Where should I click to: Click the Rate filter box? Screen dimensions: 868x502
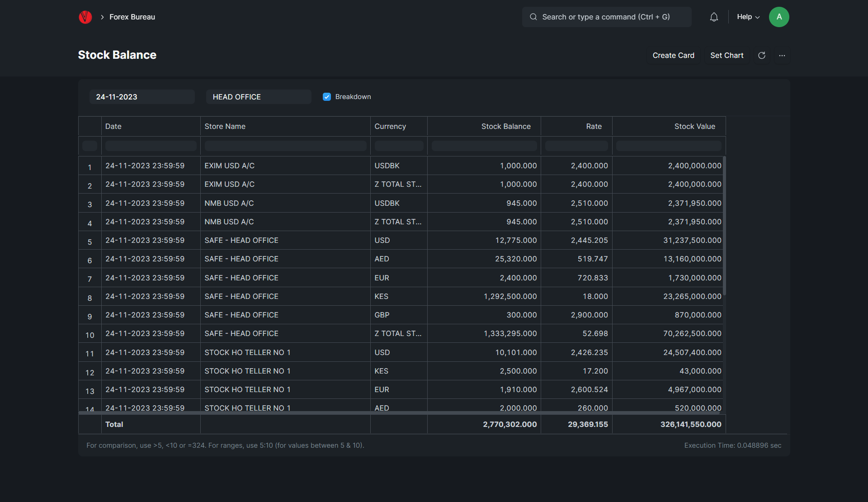(x=576, y=146)
